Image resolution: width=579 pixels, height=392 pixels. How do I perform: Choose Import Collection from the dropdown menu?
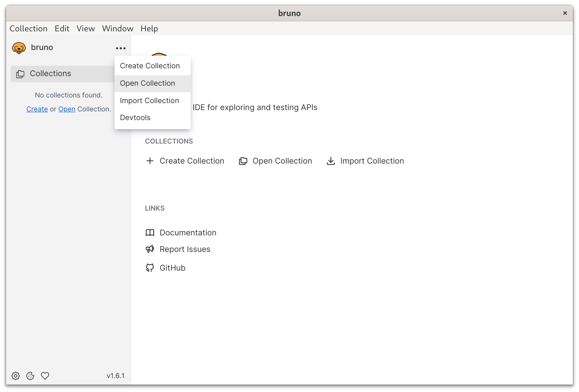click(x=152, y=101)
